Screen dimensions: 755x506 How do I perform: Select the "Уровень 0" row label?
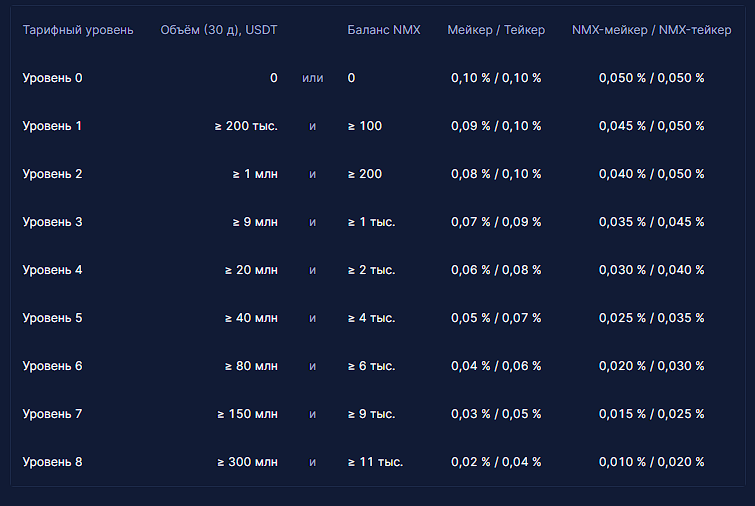tap(52, 78)
